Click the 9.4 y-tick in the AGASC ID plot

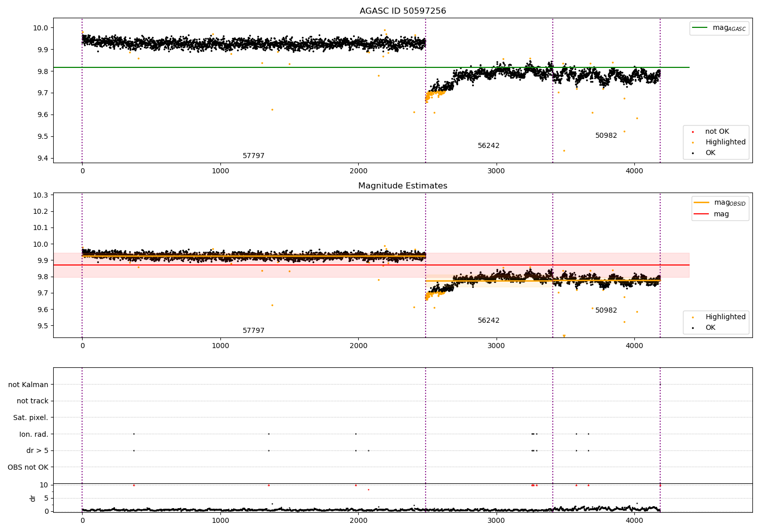pos(44,158)
